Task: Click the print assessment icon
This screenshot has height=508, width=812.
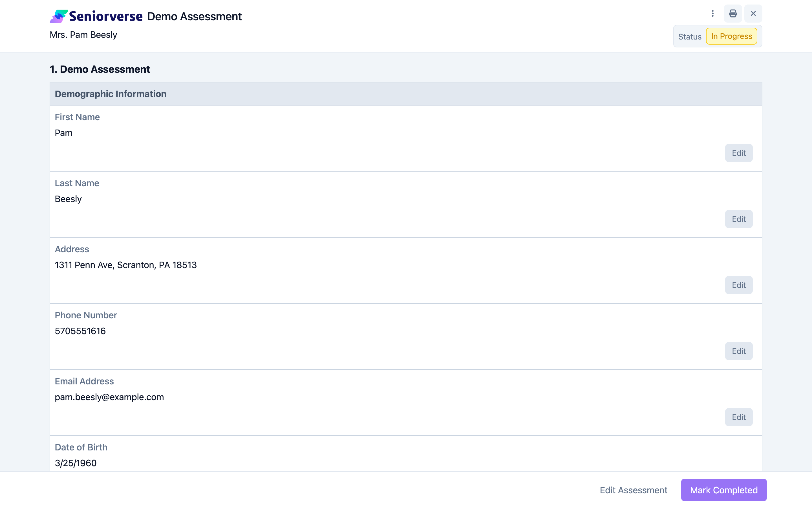Action: coord(733,14)
